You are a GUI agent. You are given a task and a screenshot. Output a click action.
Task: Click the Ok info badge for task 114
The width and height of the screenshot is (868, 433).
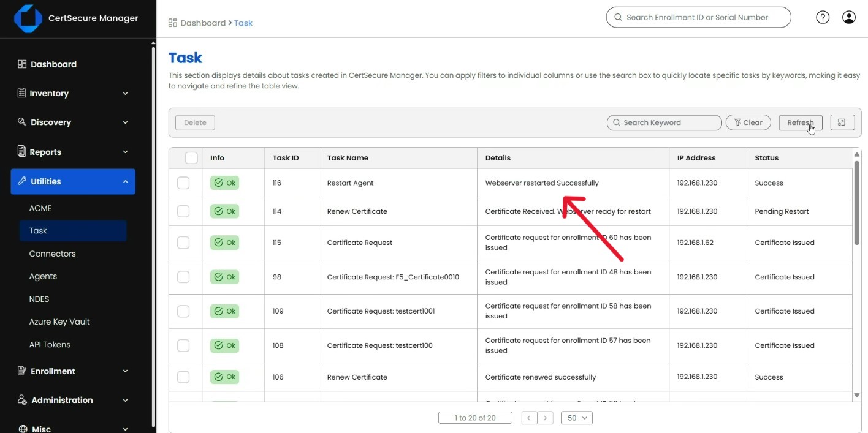coord(224,211)
